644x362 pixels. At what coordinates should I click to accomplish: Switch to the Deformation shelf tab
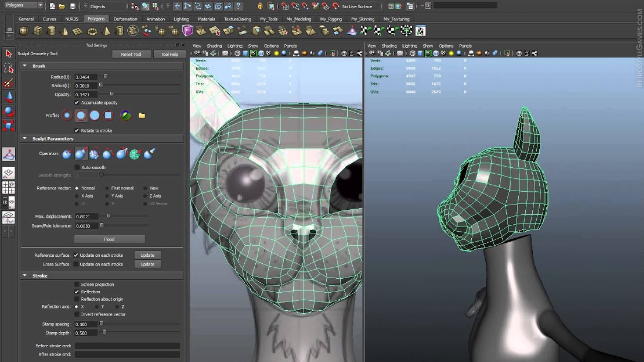pos(125,19)
